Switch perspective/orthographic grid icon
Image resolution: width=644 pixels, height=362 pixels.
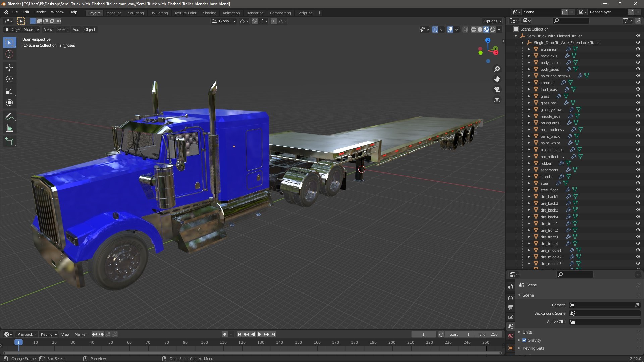click(497, 100)
